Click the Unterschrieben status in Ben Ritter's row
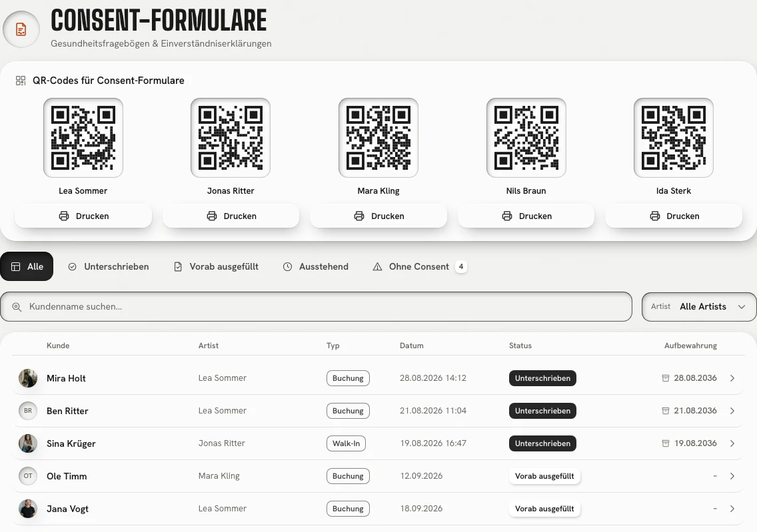The width and height of the screenshot is (757, 532). pyautogui.click(x=542, y=411)
